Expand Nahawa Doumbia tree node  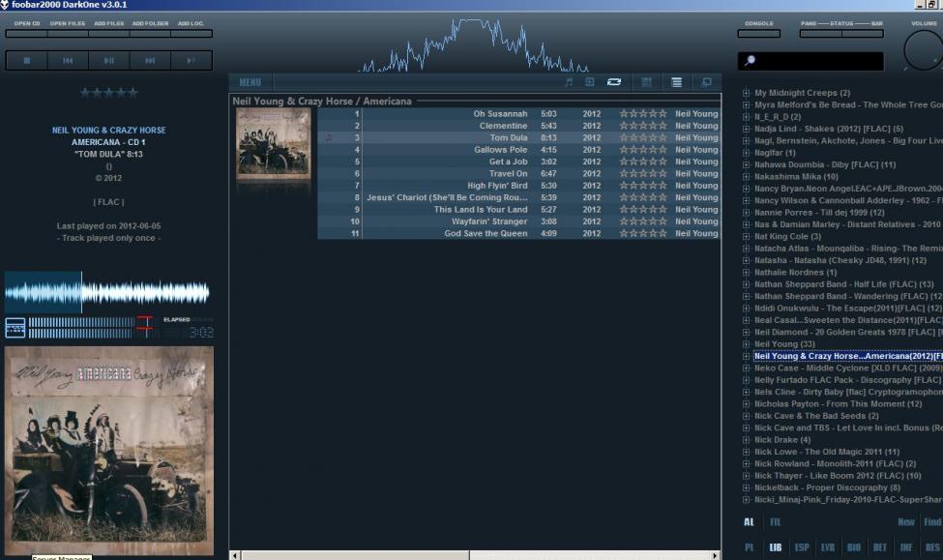click(746, 164)
